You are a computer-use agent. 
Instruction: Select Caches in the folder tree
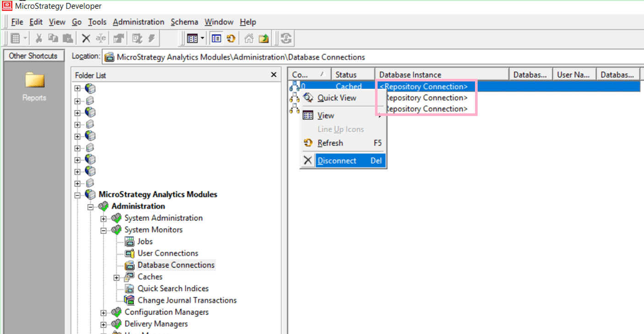[150, 277]
